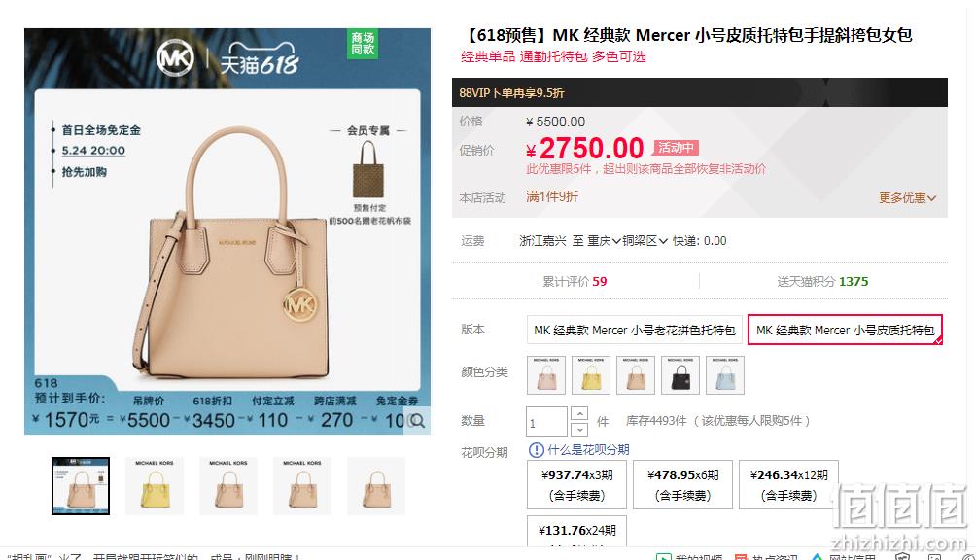Viewport: 976px width, 560px height.
Task: Click the green 商场同款 badge
Action: (363, 44)
